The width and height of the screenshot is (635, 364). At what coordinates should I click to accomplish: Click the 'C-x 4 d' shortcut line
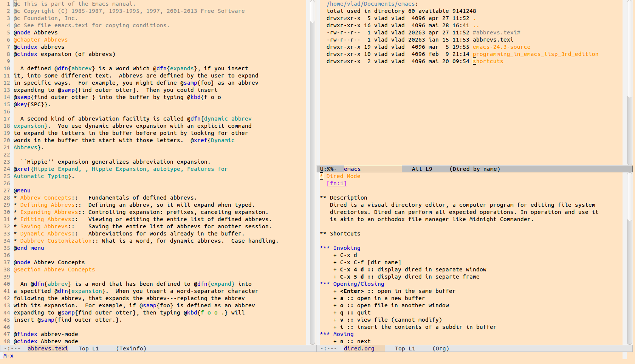pos(410,270)
